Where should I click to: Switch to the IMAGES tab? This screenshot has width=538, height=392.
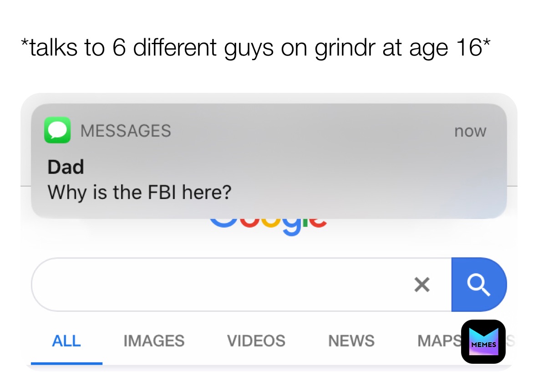click(154, 341)
